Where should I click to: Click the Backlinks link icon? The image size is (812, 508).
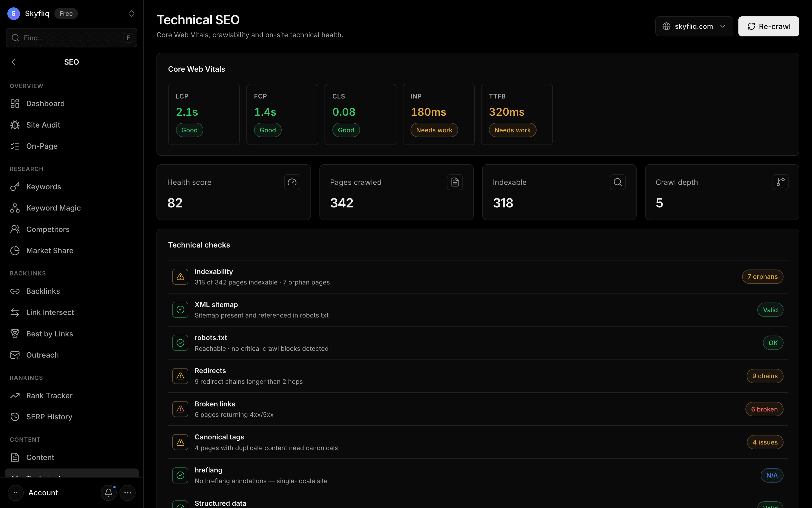coord(15,291)
